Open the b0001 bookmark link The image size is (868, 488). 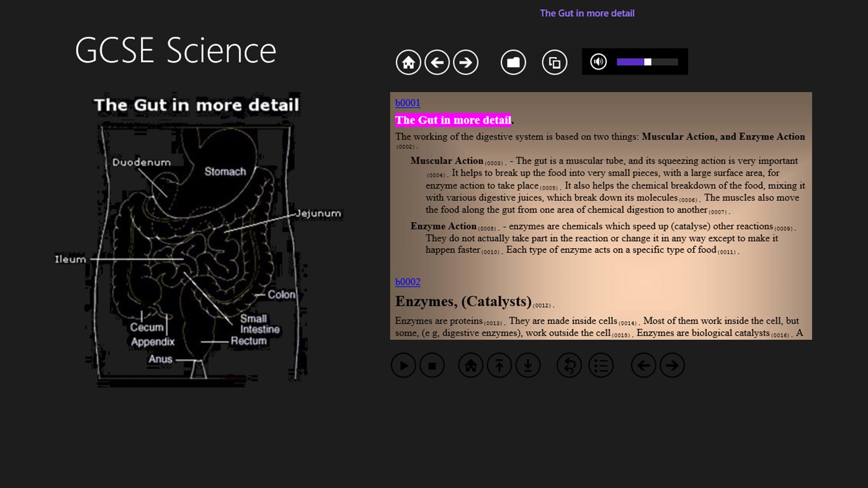pos(408,103)
